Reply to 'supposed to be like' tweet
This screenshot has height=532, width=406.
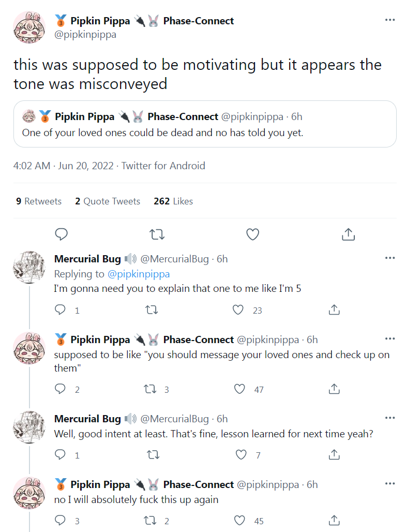(x=61, y=389)
